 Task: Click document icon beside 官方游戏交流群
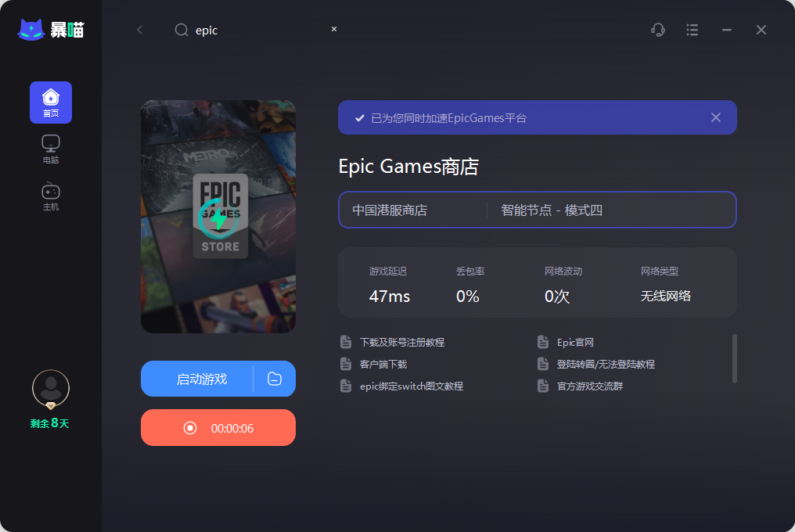pos(543,386)
